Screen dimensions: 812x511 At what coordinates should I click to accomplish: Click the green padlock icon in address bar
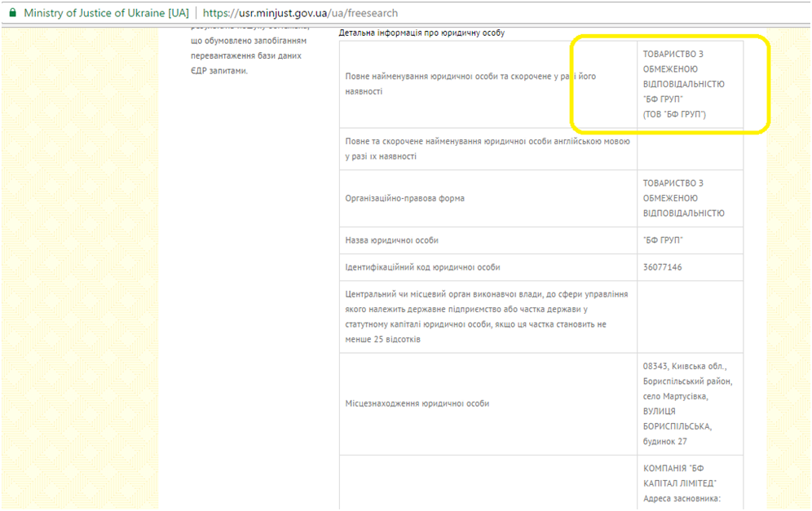click(x=12, y=13)
